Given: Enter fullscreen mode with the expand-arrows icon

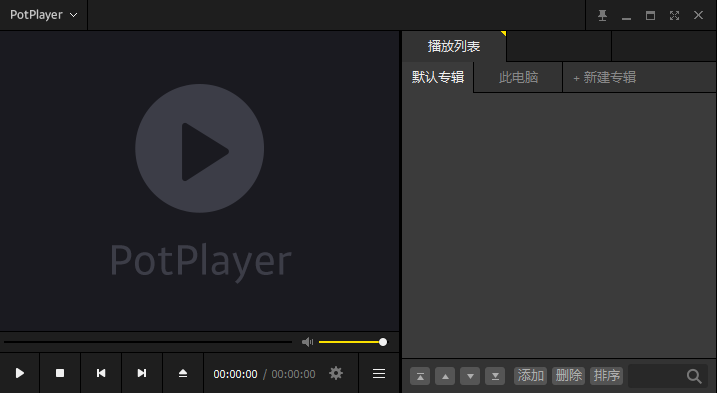Looking at the screenshot, I should pyautogui.click(x=674, y=16).
